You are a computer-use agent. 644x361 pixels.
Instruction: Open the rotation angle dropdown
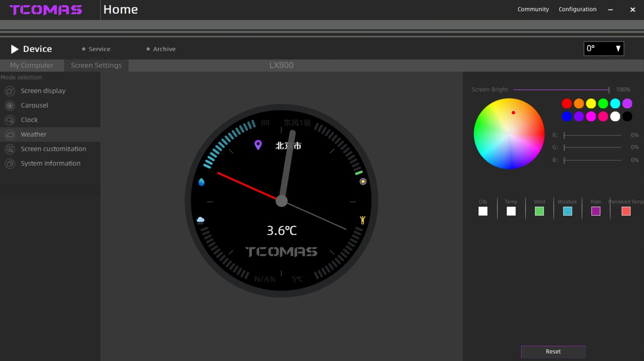point(603,49)
